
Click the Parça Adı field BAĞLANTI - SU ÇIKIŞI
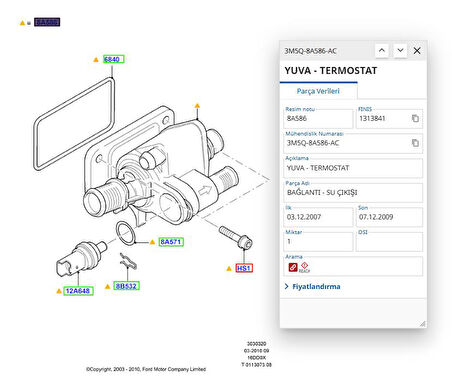point(353,193)
